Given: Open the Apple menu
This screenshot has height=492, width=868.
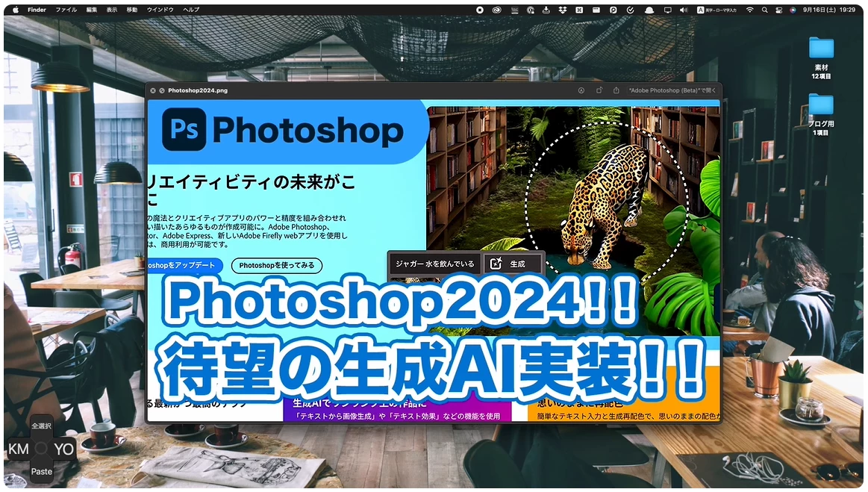Looking at the screenshot, I should (16, 10).
